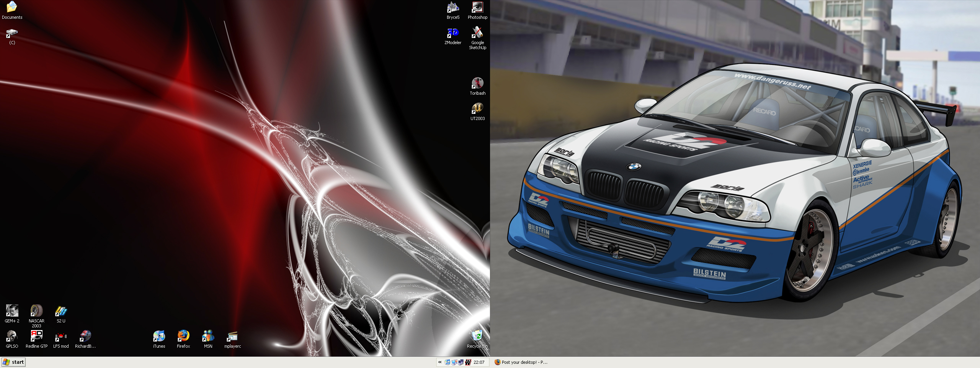The width and height of the screenshot is (980, 368).
Task: Select the Recycle Bin icon
Action: 477,339
